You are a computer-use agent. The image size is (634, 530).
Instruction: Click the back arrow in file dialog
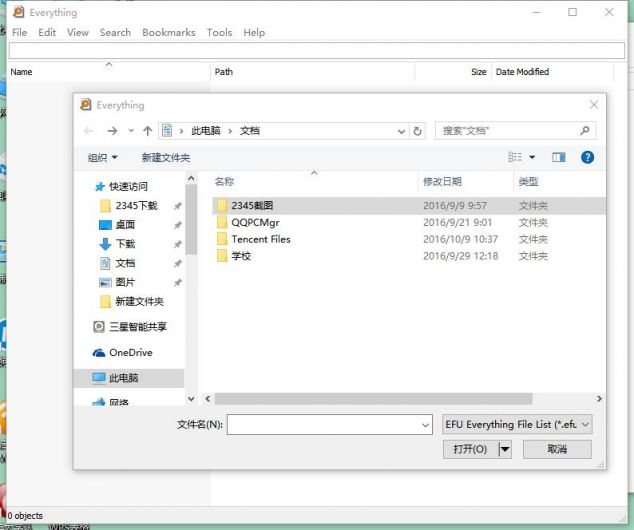click(89, 131)
